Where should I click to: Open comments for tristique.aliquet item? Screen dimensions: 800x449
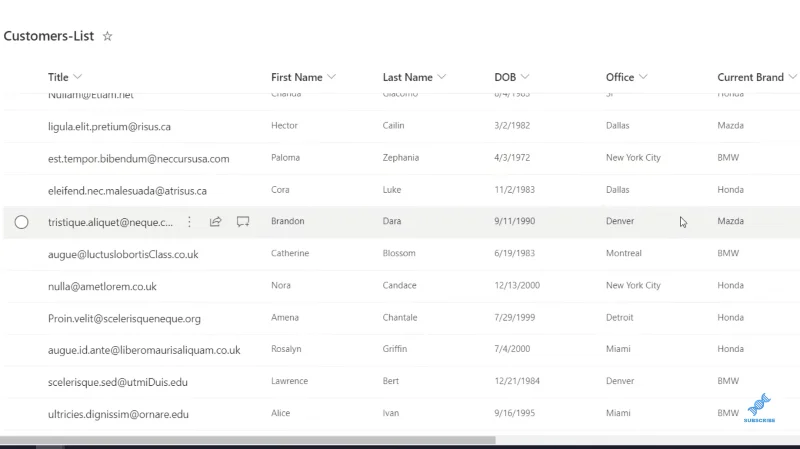243,221
